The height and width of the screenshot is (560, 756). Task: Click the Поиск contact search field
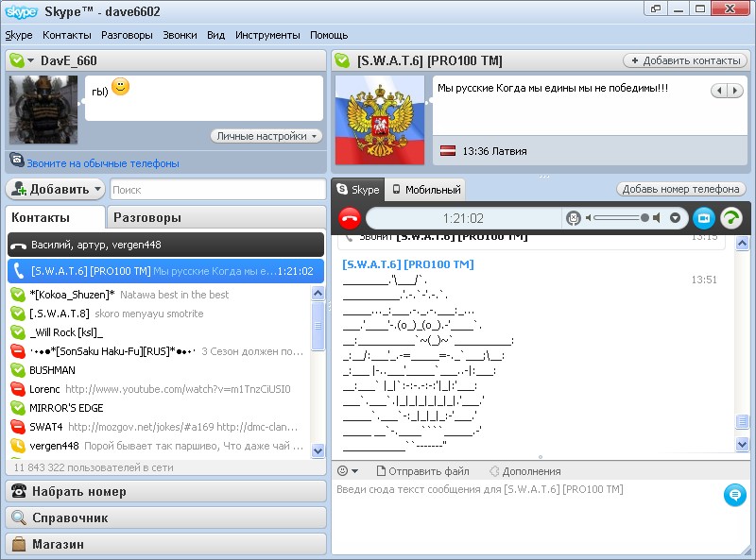[x=217, y=190]
